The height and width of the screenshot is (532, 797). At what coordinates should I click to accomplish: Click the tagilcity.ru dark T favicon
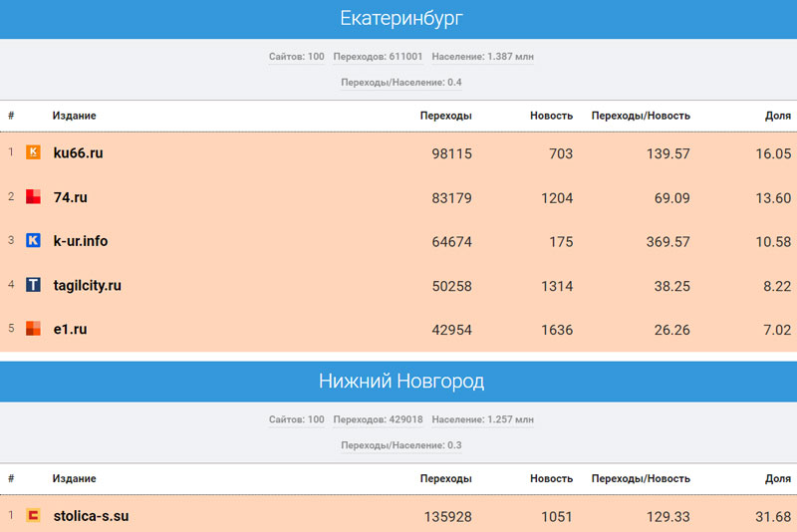[x=33, y=285]
